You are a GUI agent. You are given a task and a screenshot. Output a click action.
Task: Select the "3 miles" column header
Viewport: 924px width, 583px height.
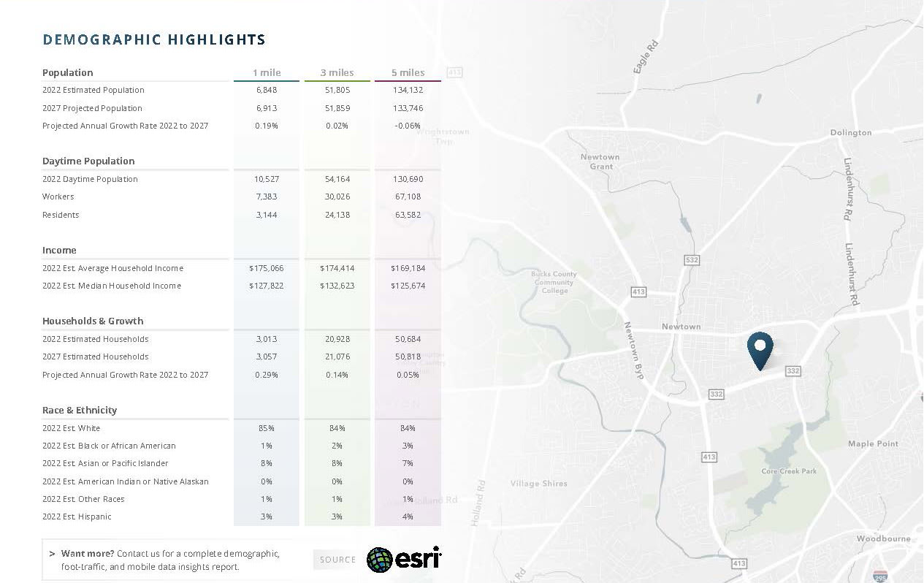pos(337,72)
